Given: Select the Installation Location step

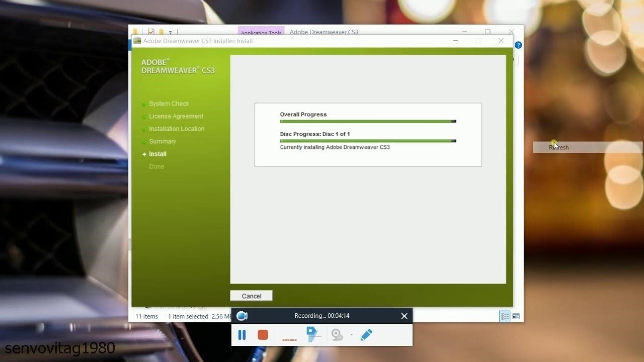Looking at the screenshot, I should [177, 129].
